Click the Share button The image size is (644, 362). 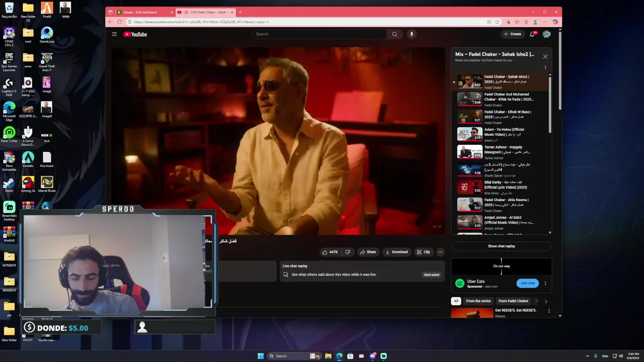[368, 252]
